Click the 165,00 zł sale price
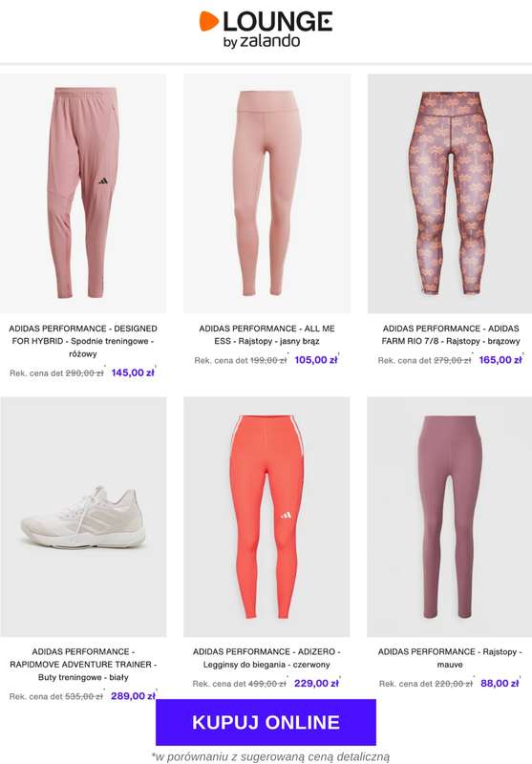 500,360
